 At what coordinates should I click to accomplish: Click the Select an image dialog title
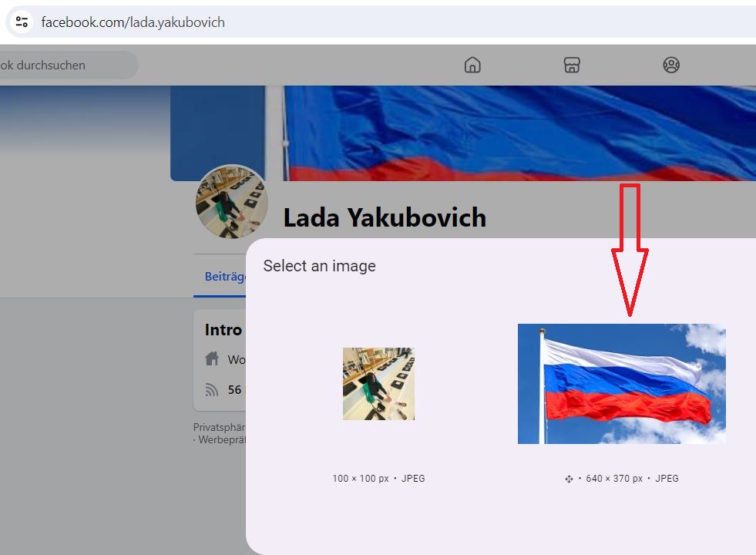[x=319, y=266]
